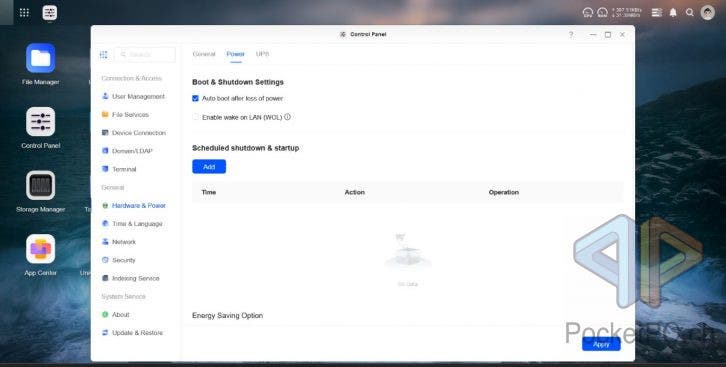Focus the Control Panel search field
Image resolution: width=726 pixels, height=367 pixels.
[x=145, y=55]
